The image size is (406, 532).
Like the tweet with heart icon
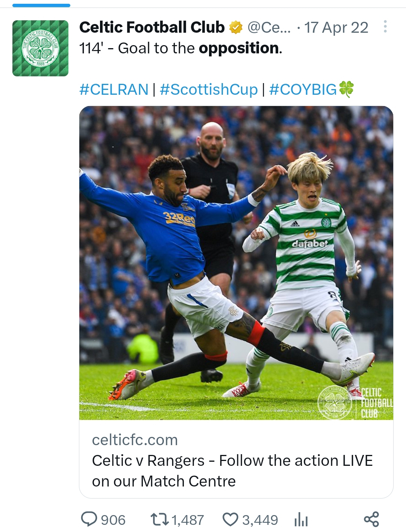tap(230, 520)
